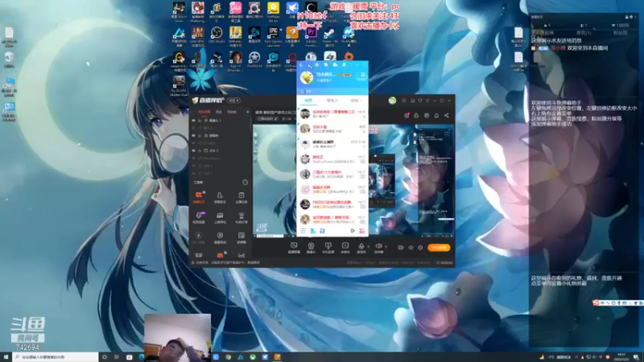Select second scene tab in streaming app

[219, 112]
